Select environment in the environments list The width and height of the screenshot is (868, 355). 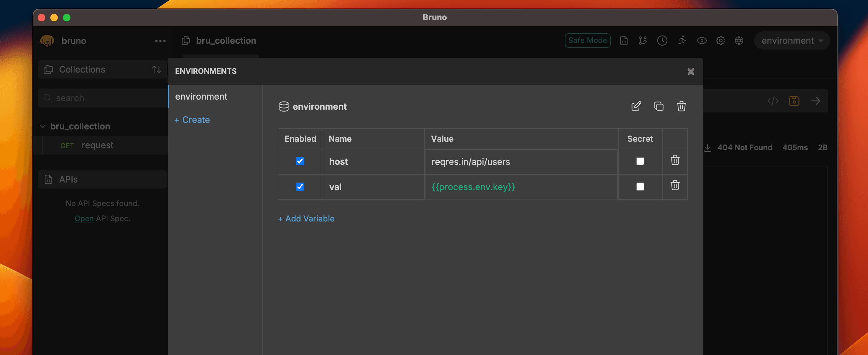tap(201, 96)
